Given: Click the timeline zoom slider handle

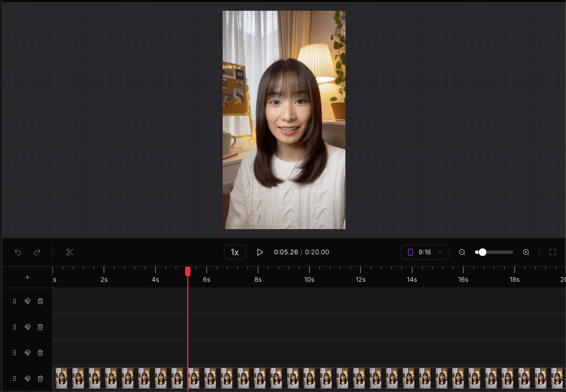Looking at the screenshot, I should [483, 252].
